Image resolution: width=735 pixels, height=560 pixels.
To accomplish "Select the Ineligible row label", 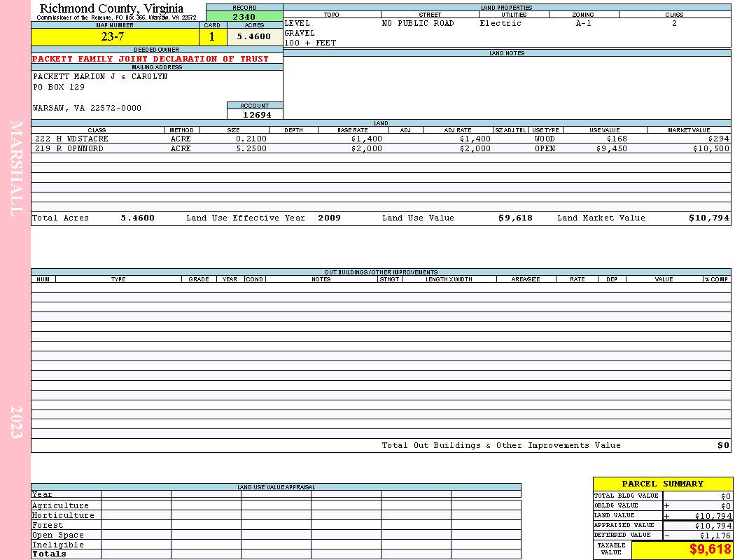I will coord(57,545).
